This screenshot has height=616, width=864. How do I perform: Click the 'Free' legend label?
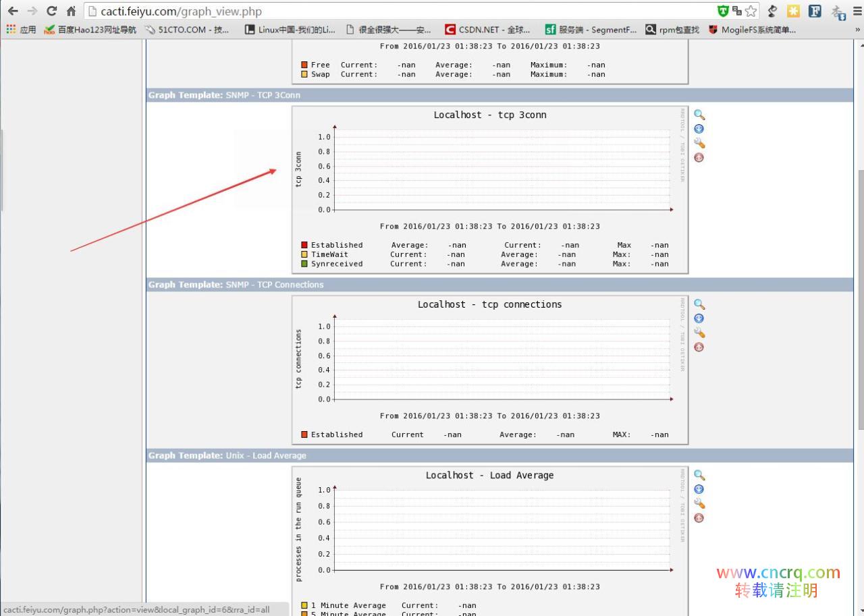[x=320, y=65]
